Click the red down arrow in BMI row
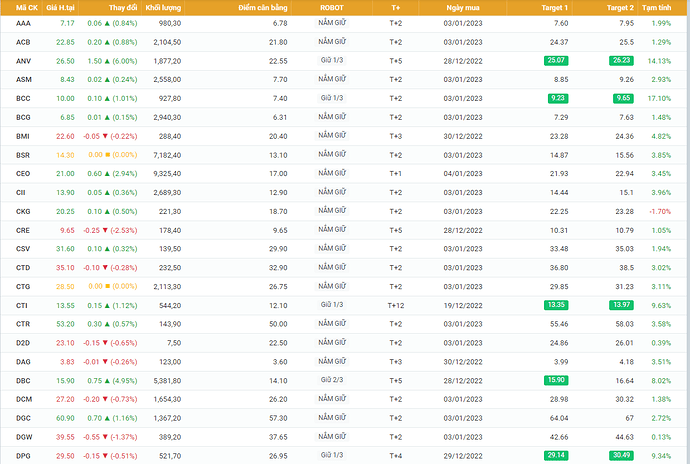The image size is (690, 464). pos(106,136)
